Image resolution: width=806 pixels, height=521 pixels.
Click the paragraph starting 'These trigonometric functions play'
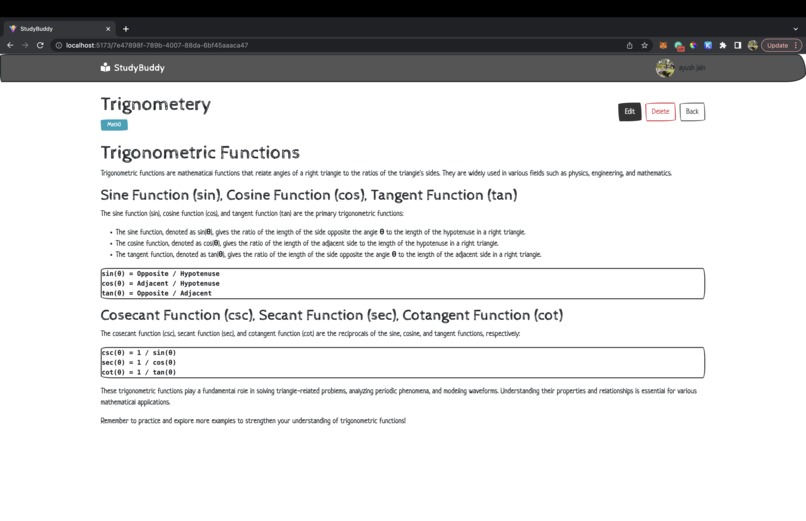click(x=399, y=397)
